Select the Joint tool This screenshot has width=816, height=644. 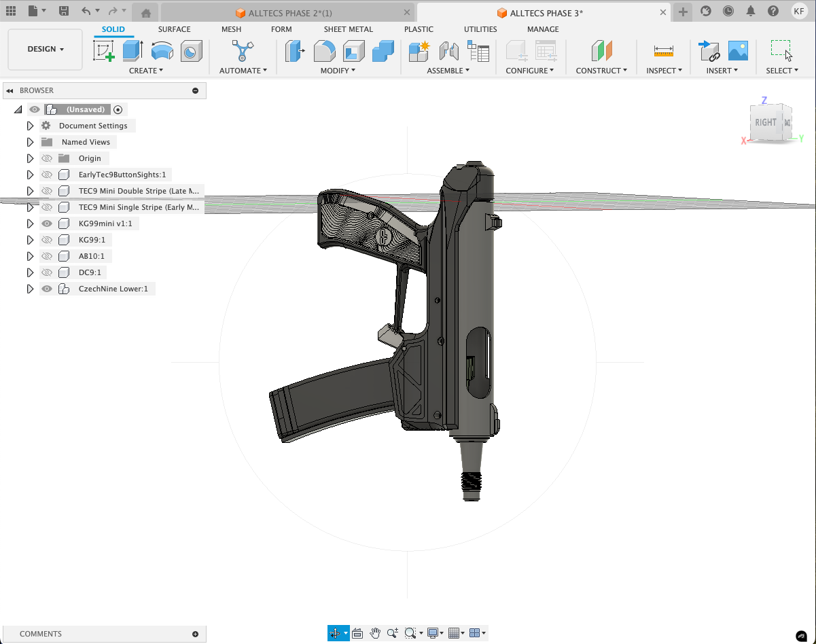[x=448, y=51]
